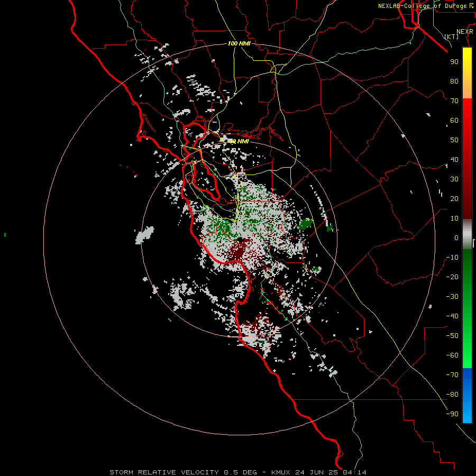This screenshot has height=476, width=476.
Task: Click the -40 value on velocity scale
Action: pyautogui.click(x=452, y=316)
